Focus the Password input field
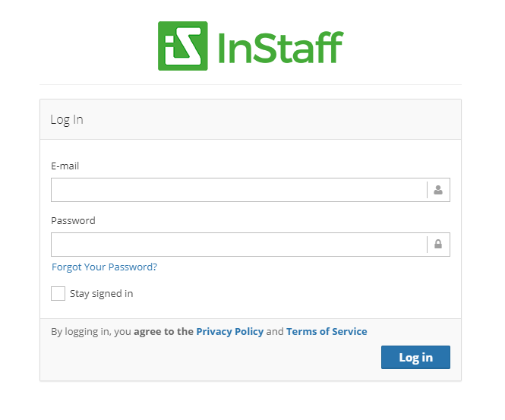 click(238, 245)
